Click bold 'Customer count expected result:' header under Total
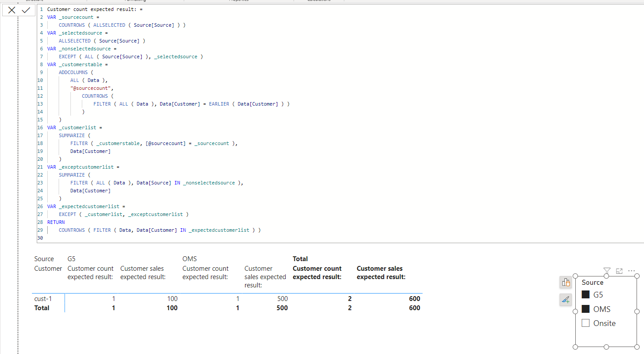Screen dimensions: 644x354 point(317,273)
